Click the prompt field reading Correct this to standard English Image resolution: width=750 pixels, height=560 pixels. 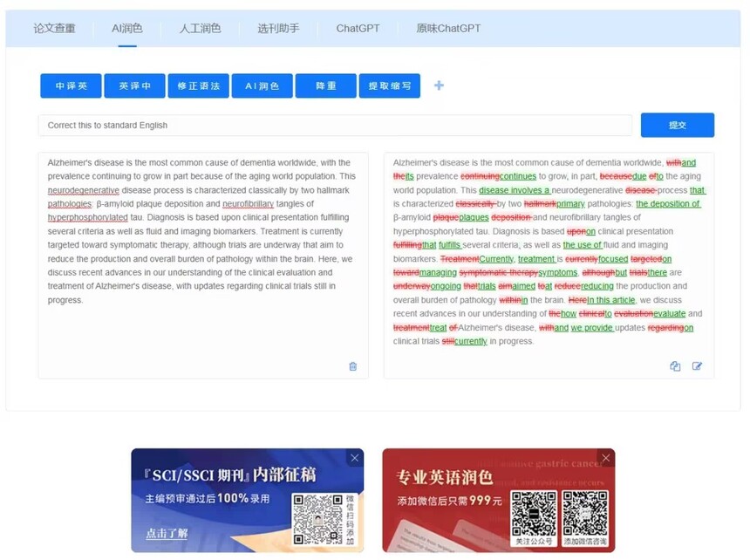[x=335, y=126]
